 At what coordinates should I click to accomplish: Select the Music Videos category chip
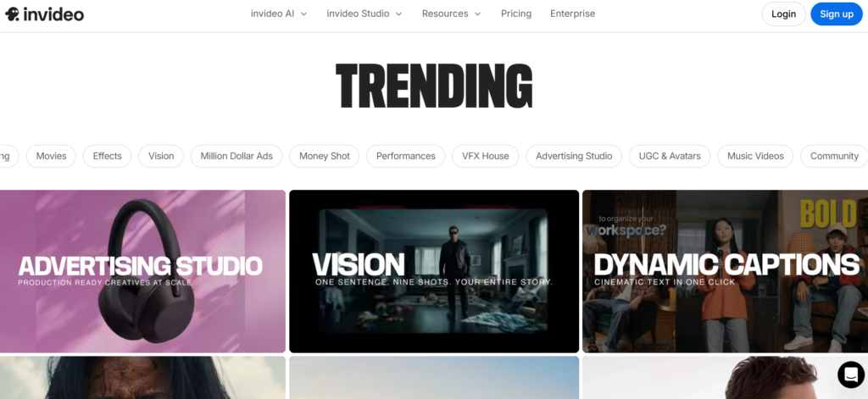click(755, 156)
